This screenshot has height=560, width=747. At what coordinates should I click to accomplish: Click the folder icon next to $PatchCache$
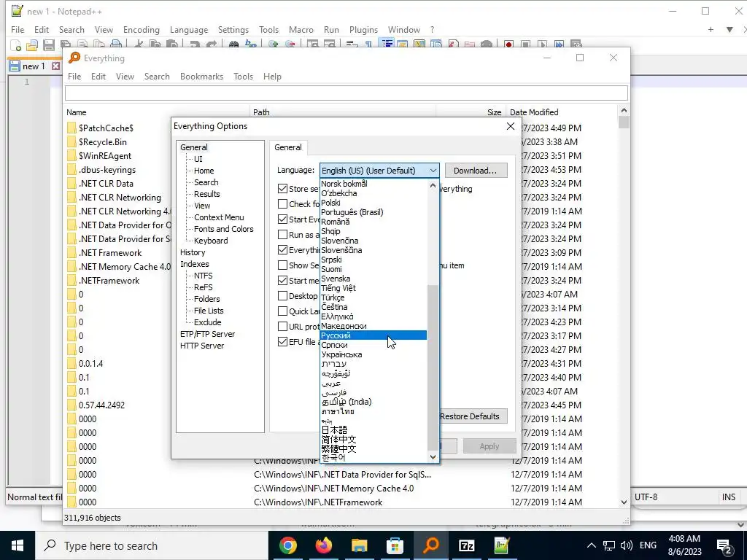[71, 128]
